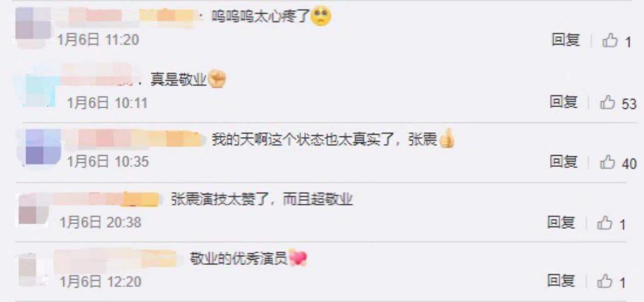Like the 张震演技太赞了 comment
Viewport: 644px width, 302px height.
611,224
